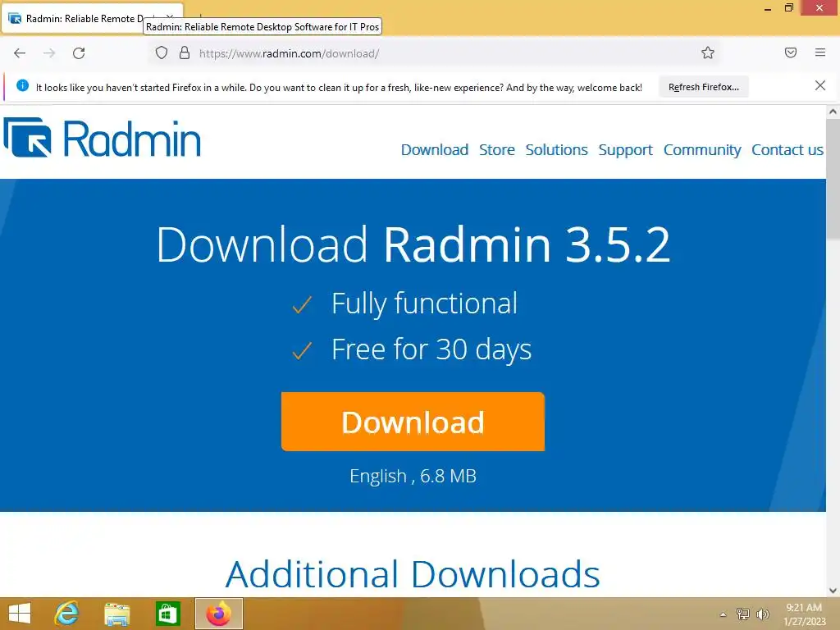Click the Refresh Firefox button
The width and height of the screenshot is (840, 630).
703,87
